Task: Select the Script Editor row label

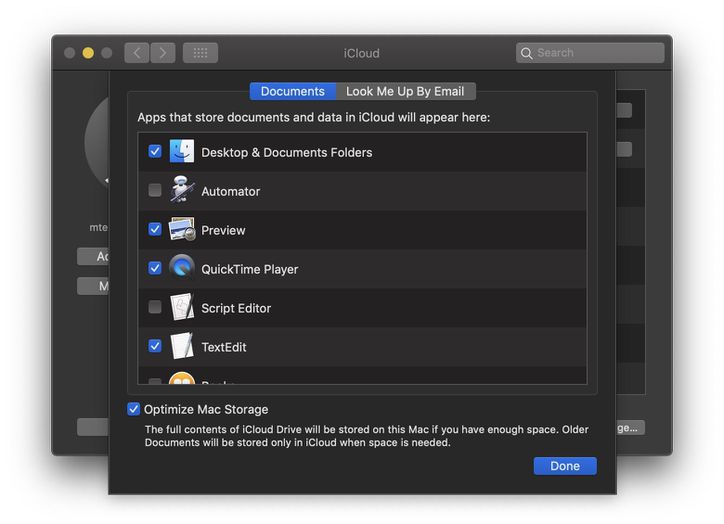Action: click(236, 308)
